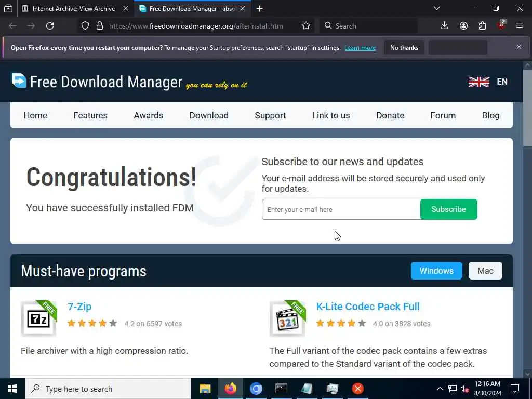The image size is (532, 399).
Task: Click the red X taskbar application icon
Action: pyautogui.click(x=357, y=389)
